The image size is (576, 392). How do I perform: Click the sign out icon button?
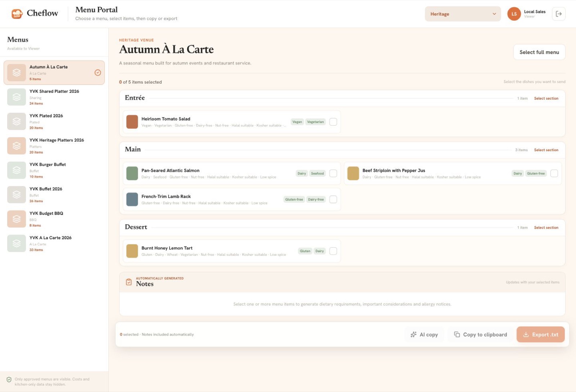(x=559, y=14)
